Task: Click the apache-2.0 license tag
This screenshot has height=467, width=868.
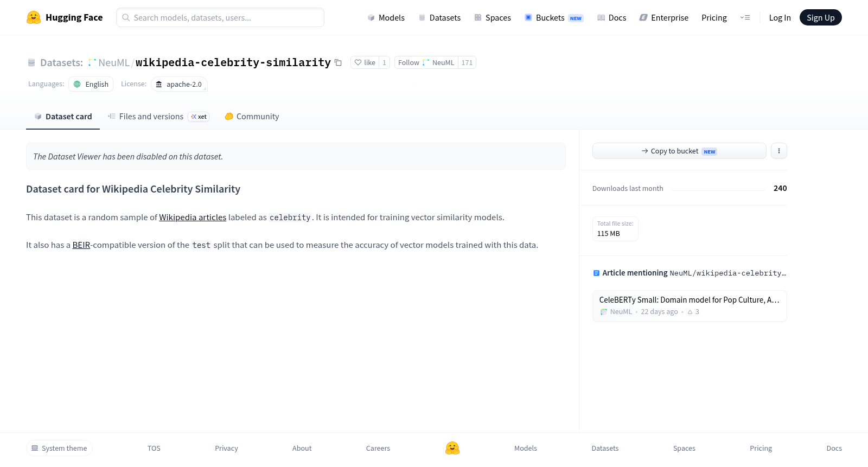Action: pyautogui.click(x=179, y=84)
